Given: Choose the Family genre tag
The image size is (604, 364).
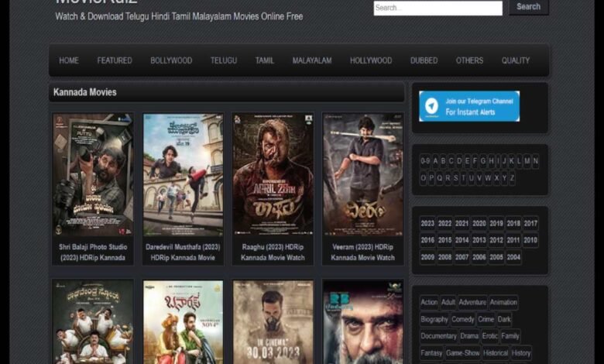Looking at the screenshot, I should [510, 336].
